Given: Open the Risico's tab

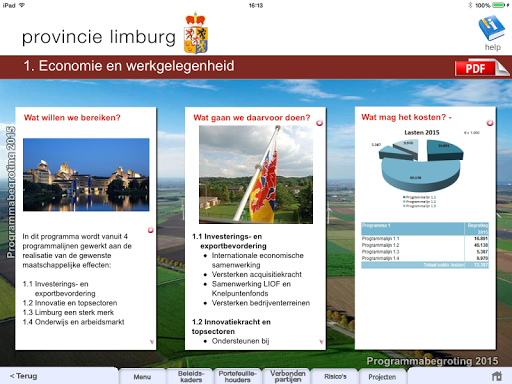Looking at the screenshot, I should 335,377.
